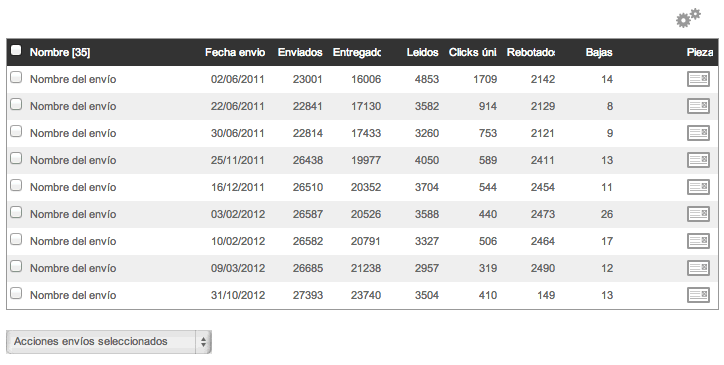Open Acciones envíos seleccionados dropdown
The height and width of the screenshot is (365, 724).
[x=109, y=342]
